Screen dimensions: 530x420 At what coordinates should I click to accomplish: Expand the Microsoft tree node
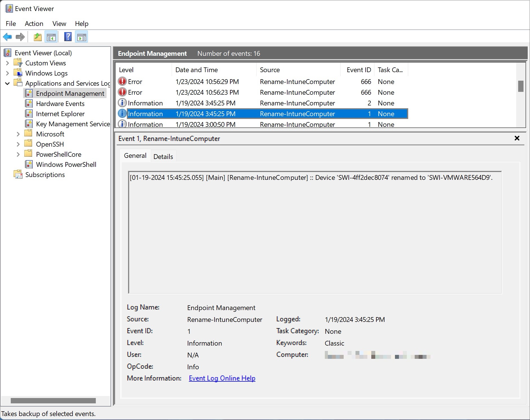point(18,134)
